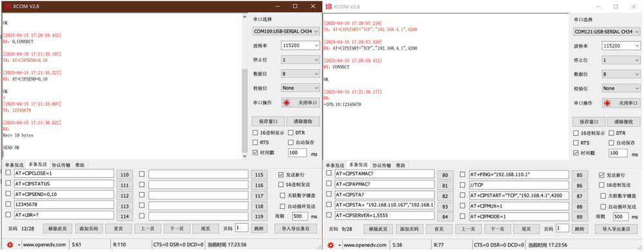Click 添加页码 in right window
Viewport: 644px width, 252px height.
410,229
